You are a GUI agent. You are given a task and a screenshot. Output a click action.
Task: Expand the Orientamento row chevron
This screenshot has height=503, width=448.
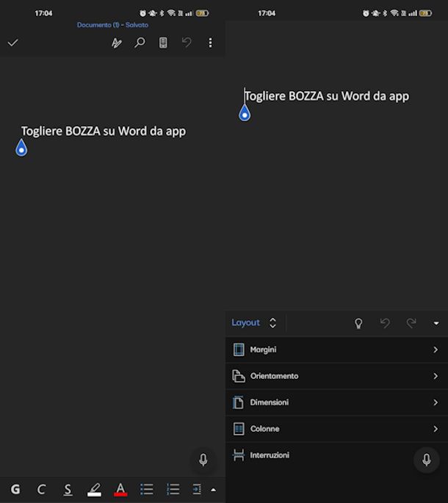[436, 376]
